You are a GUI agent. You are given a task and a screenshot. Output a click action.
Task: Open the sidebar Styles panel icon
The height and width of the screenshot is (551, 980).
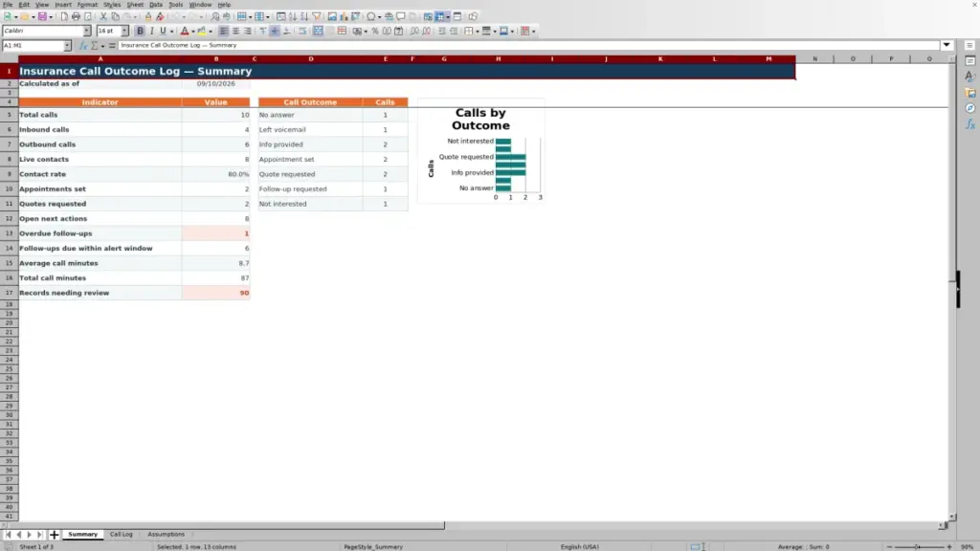[x=970, y=77]
